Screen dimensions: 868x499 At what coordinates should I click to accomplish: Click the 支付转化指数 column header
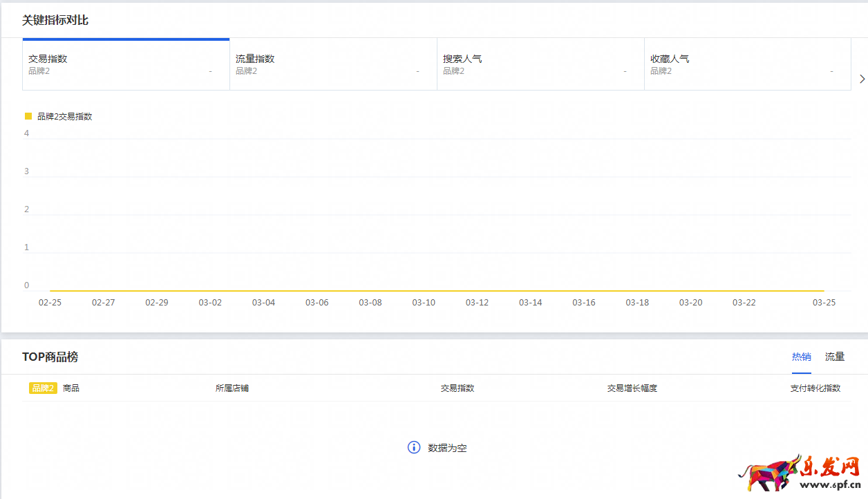tap(815, 388)
